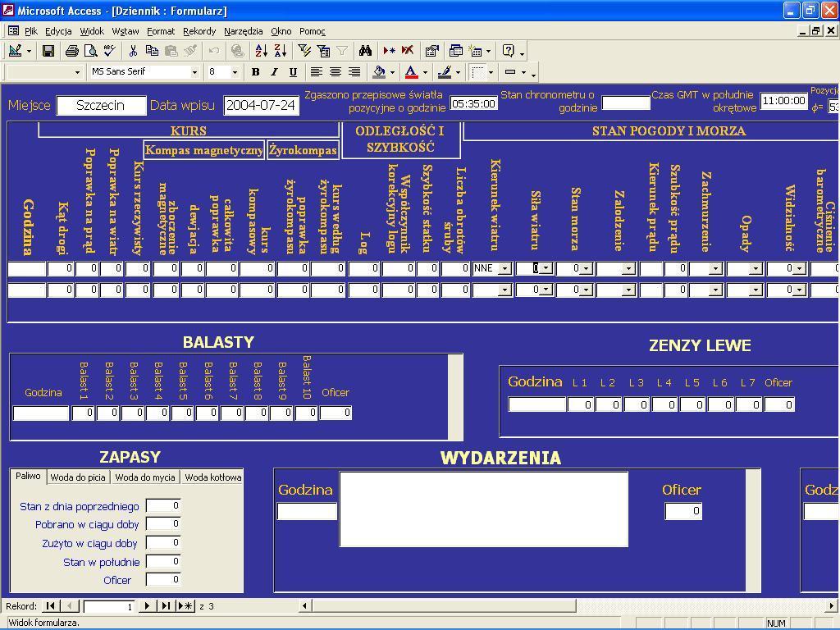Screen dimensions: 840x630
Task: Sort descending Z-A icon
Action: click(281, 51)
